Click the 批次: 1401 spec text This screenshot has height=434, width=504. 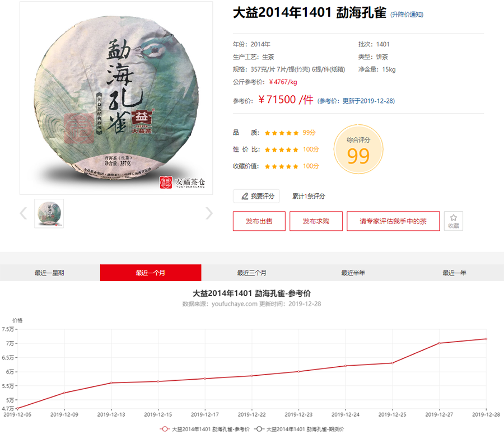[x=374, y=44]
